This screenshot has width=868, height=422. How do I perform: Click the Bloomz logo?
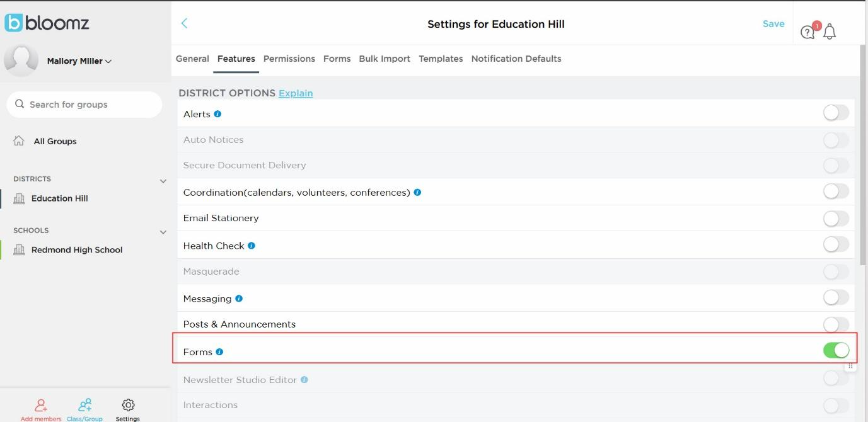(47, 23)
